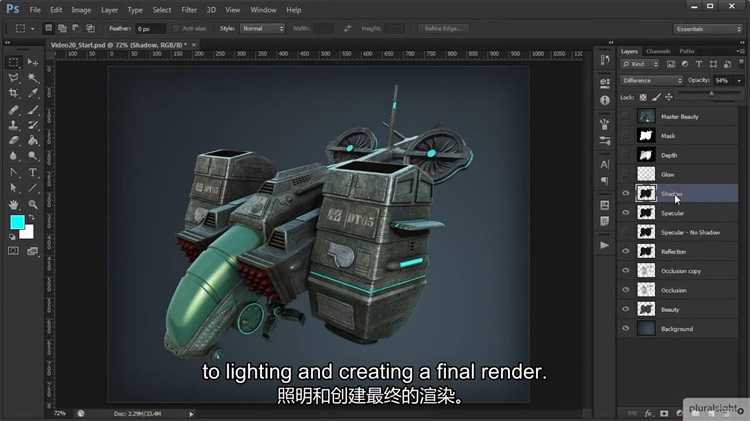This screenshot has height=421, width=750.
Task: Switch to the Channels tab
Action: [658, 50]
